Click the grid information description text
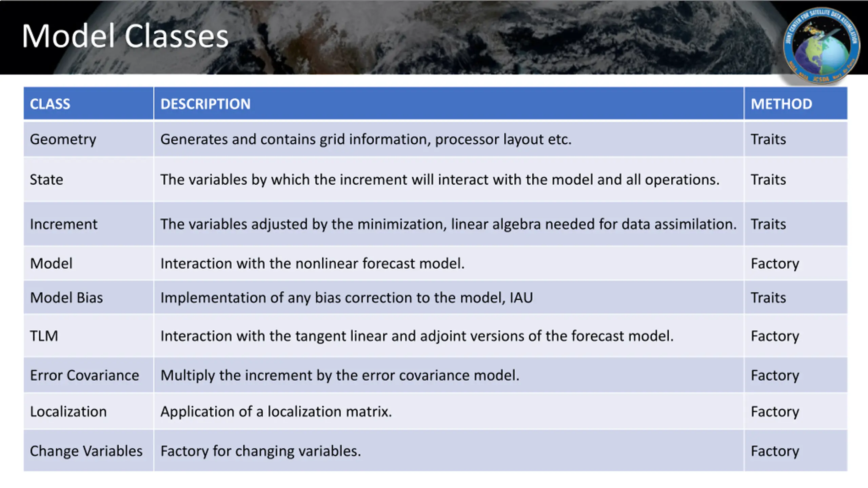 [x=366, y=139]
